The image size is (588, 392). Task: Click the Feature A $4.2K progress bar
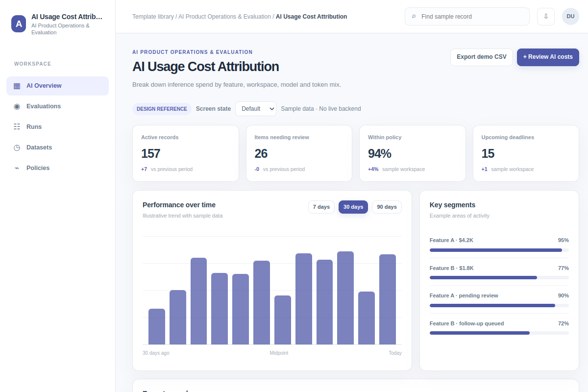[499, 250]
